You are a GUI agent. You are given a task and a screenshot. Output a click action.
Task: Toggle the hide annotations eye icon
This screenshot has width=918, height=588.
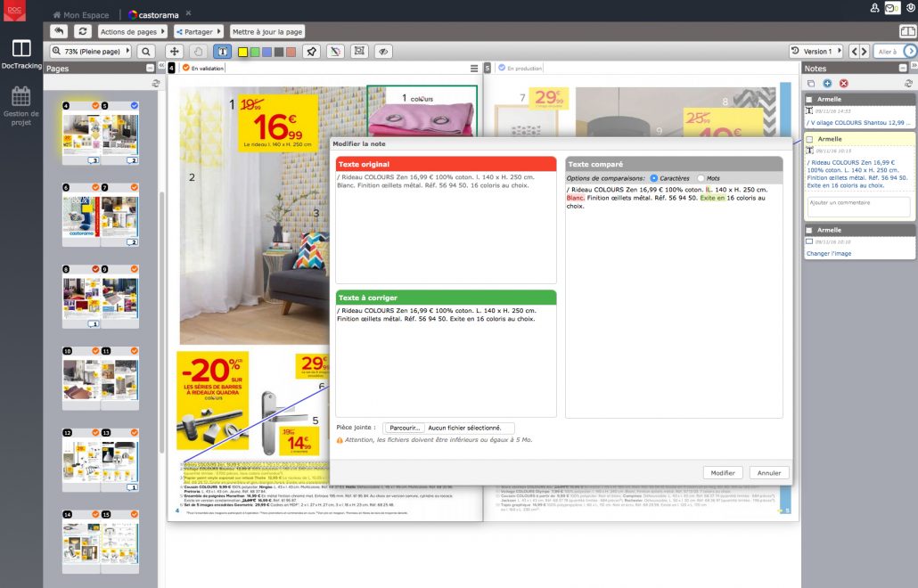(x=383, y=52)
